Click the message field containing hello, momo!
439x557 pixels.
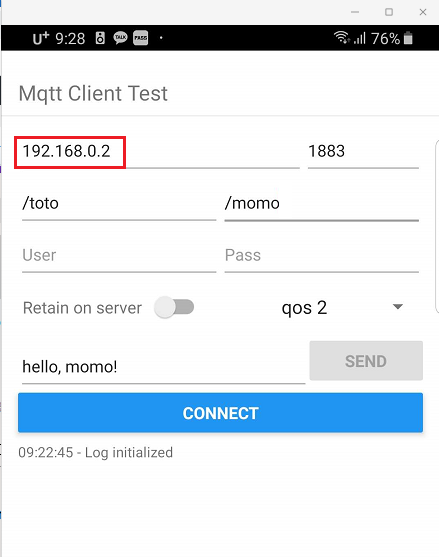(163, 368)
